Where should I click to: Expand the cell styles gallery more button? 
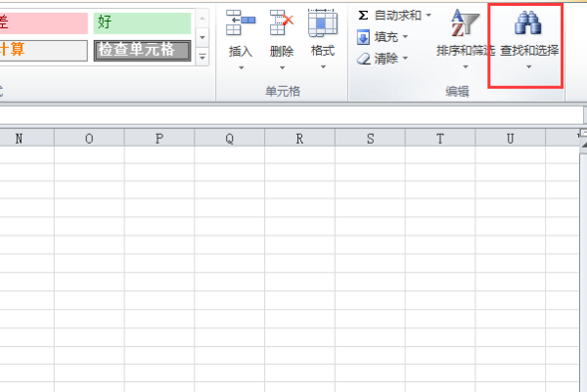(203, 58)
